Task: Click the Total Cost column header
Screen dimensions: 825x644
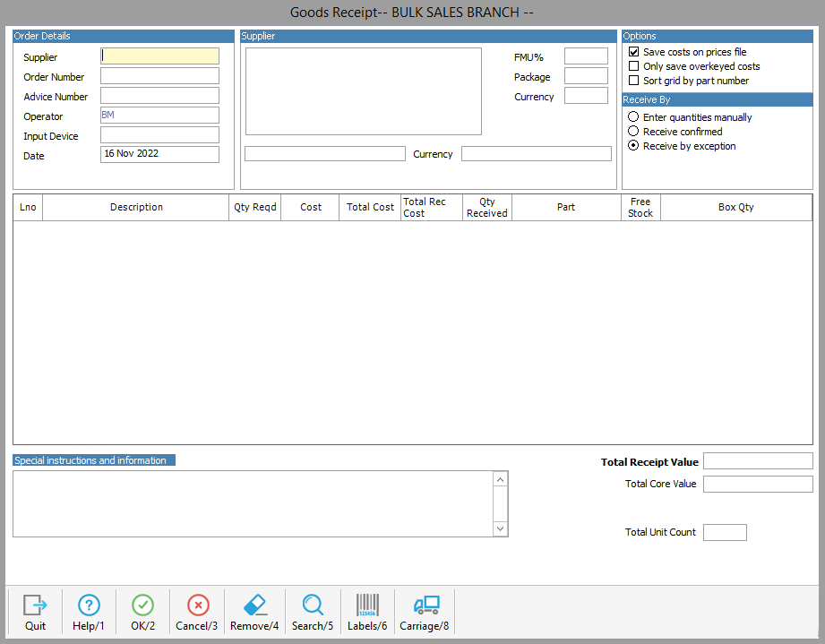Action: pos(371,207)
